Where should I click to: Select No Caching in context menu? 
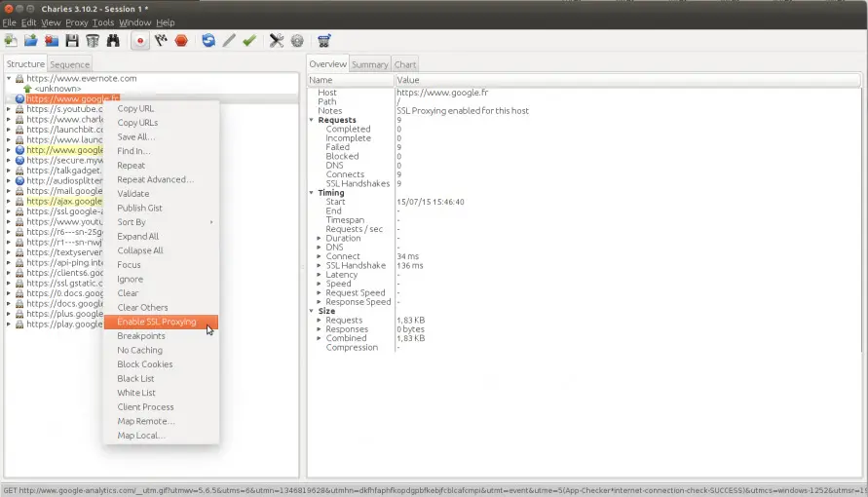(x=161, y=350)
